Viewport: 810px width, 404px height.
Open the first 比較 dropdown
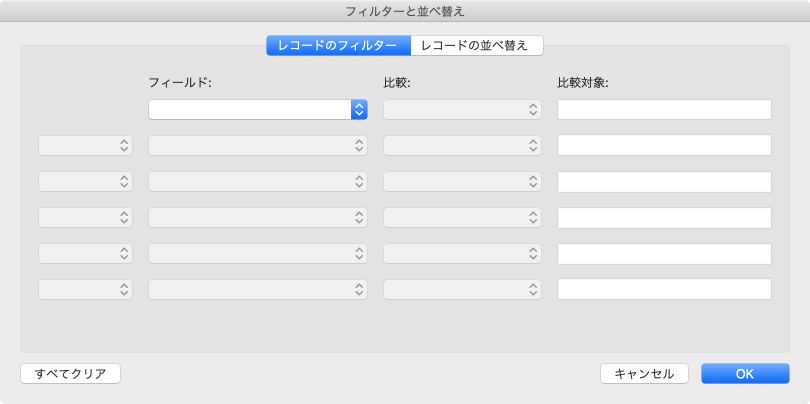click(x=462, y=110)
